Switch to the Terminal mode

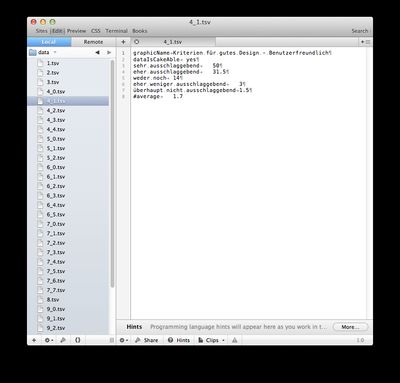[x=116, y=31]
